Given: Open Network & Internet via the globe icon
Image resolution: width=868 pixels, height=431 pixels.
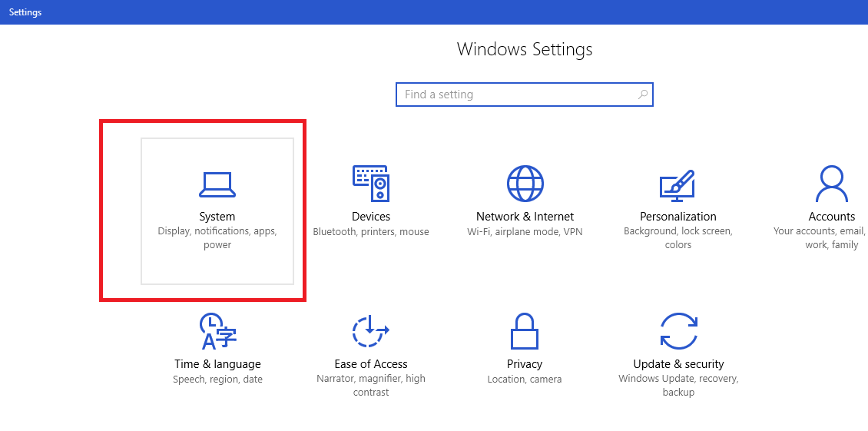Looking at the screenshot, I should pyautogui.click(x=525, y=184).
